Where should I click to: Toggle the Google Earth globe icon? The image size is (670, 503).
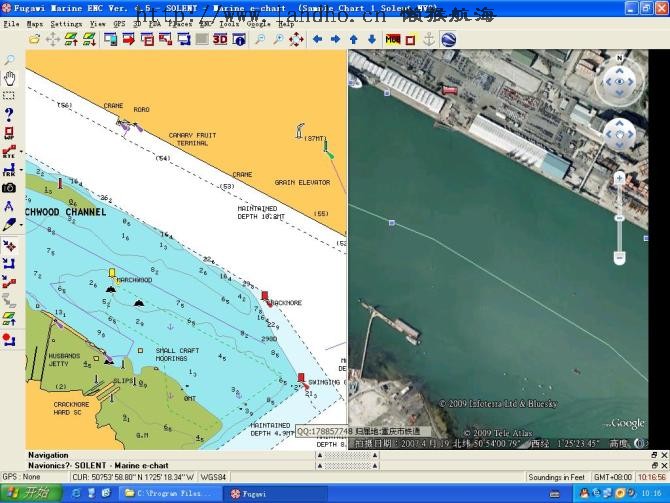[x=448, y=40]
